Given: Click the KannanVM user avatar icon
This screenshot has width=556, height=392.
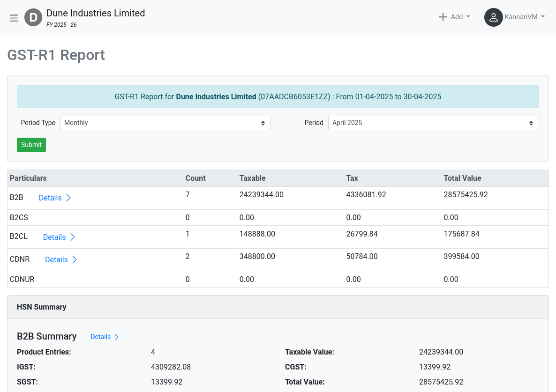Looking at the screenshot, I should point(493,17).
